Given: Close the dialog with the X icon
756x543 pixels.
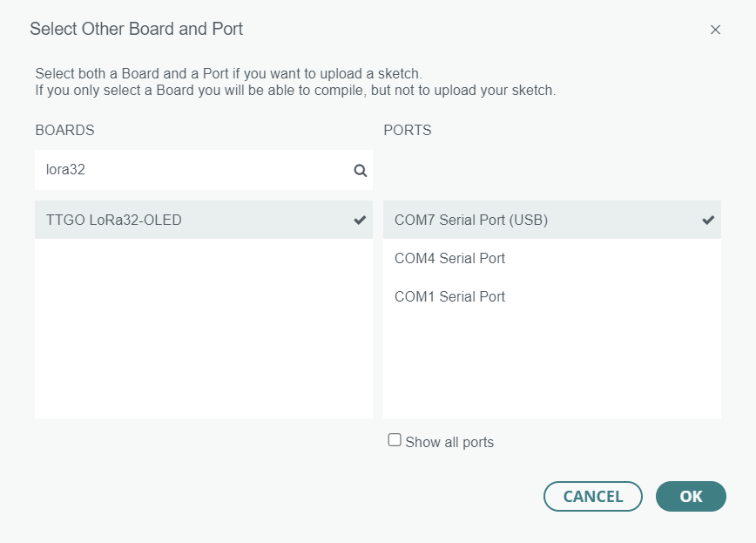Looking at the screenshot, I should [x=715, y=30].
